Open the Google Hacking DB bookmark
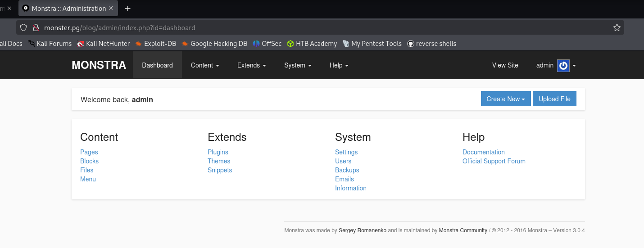 click(214, 44)
